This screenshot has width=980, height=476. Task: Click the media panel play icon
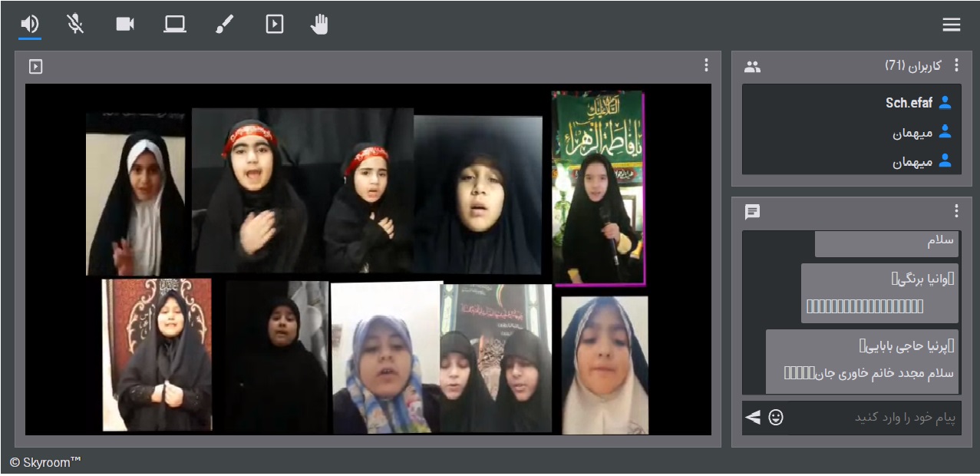point(35,67)
